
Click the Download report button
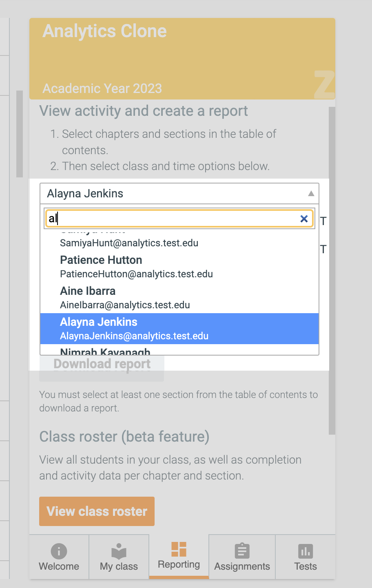tap(102, 368)
